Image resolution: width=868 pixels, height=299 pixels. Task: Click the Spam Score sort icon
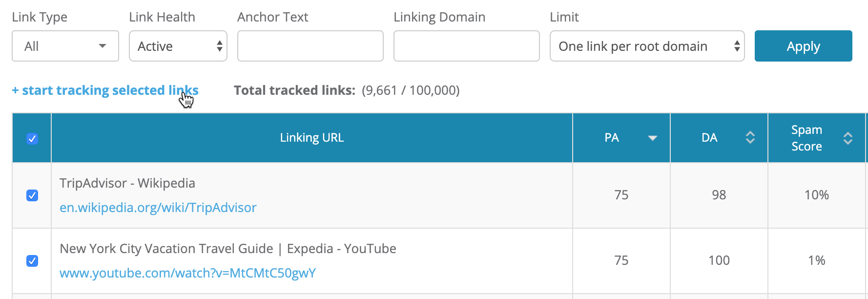pos(847,138)
